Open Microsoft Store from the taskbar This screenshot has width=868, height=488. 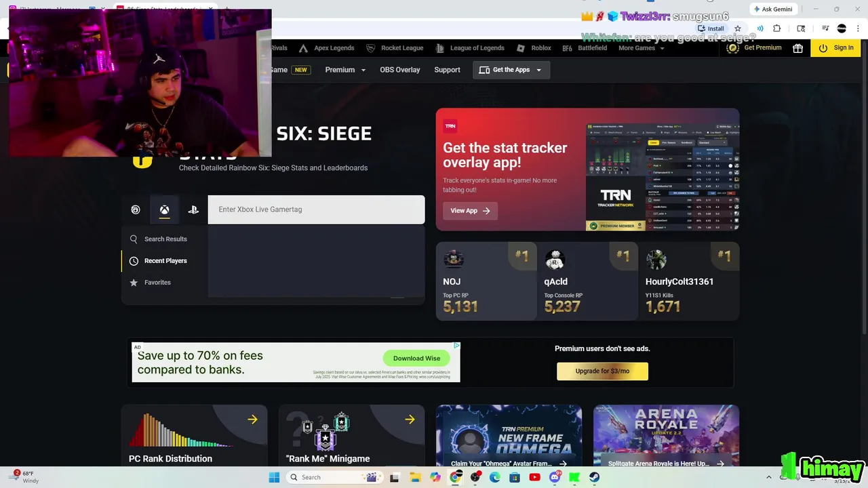515,477
